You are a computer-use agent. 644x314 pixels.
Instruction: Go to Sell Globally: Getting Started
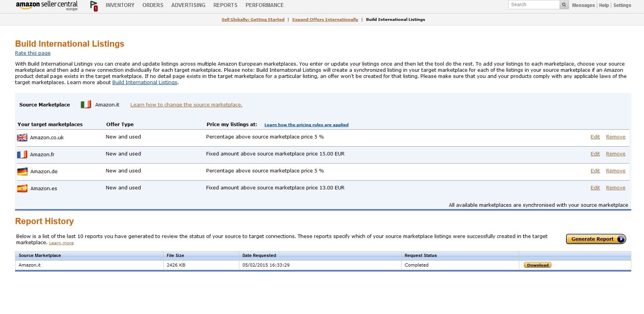coord(253,19)
